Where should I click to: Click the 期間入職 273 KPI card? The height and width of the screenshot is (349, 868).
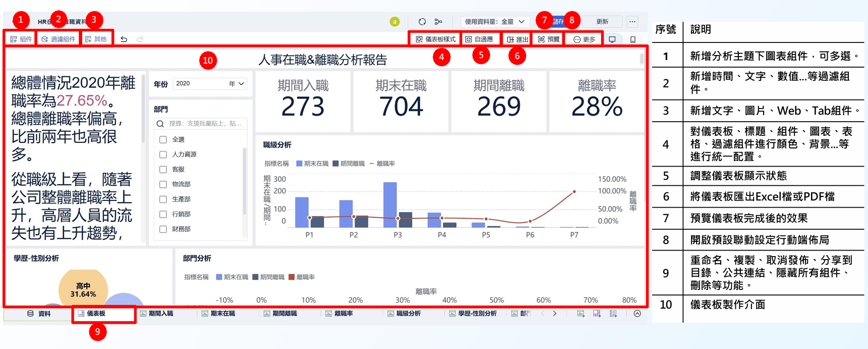tap(303, 101)
